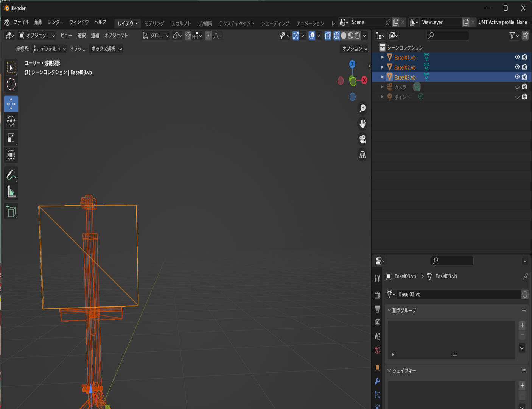Image resolution: width=532 pixels, height=409 pixels.
Task: Select the Rotate tool
Action: pos(11,121)
